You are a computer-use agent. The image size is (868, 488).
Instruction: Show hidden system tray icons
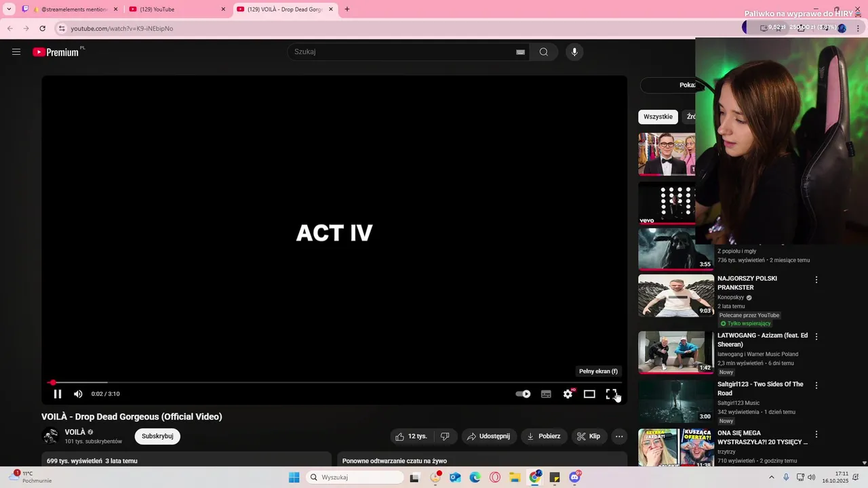pyautogui.click(x=771, y=477)
